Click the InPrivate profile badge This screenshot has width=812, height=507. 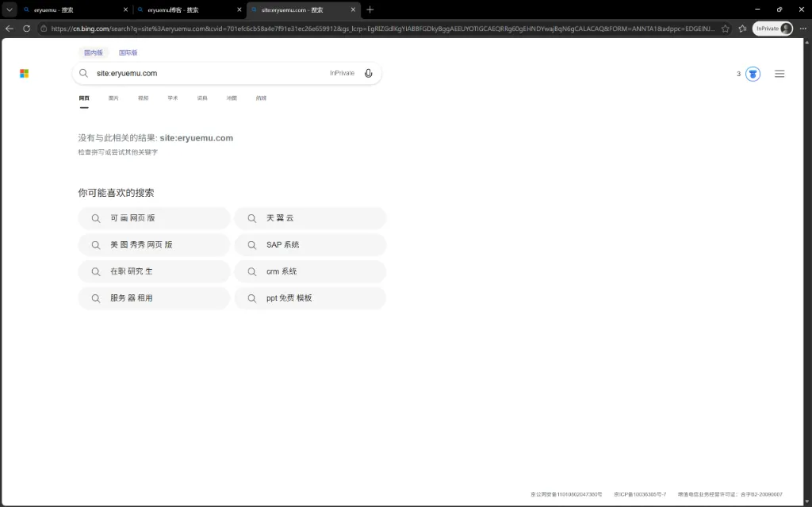click(772, 29)
